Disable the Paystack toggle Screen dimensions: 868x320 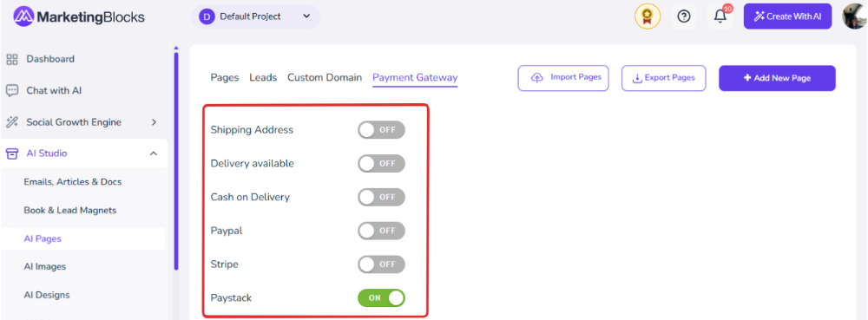[381, 298]
